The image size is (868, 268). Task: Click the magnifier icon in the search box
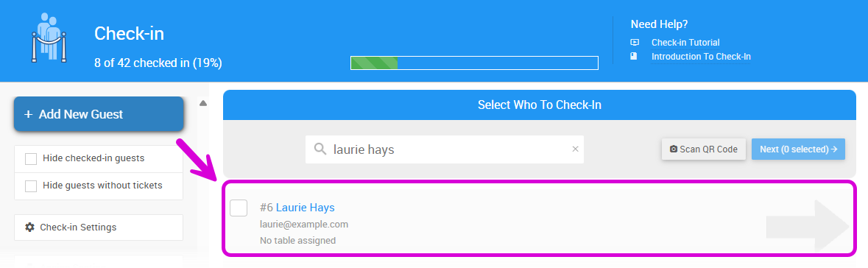320,149
